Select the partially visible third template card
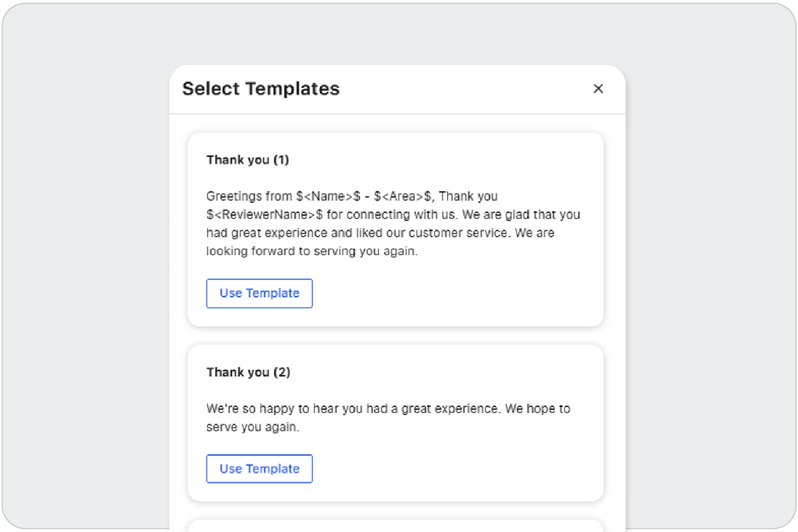This screenshot has height=532, width=798. click(395, 526)
